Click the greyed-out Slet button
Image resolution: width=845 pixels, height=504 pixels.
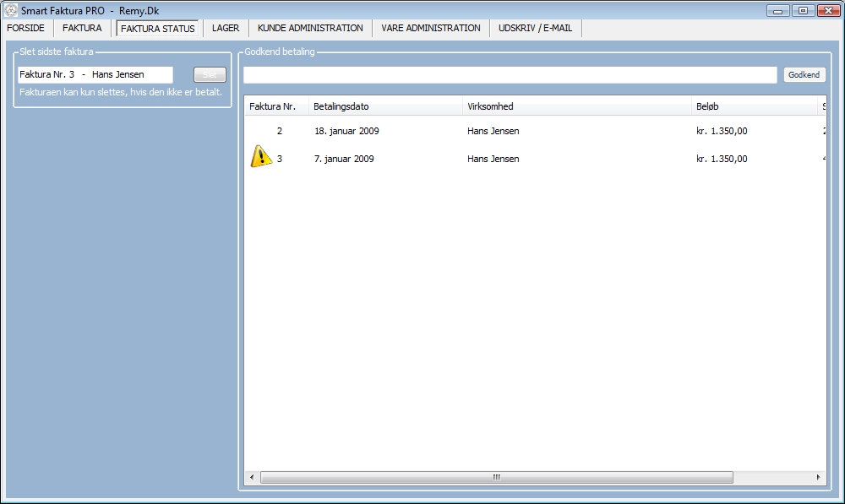tap(210, 75)
